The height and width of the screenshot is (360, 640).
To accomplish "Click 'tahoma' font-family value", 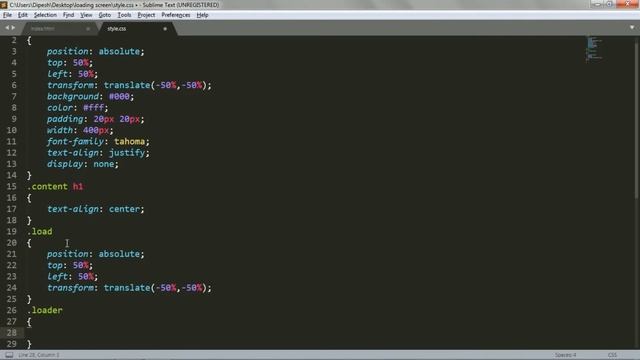I will pyautogui.click(x=129, y=141).
